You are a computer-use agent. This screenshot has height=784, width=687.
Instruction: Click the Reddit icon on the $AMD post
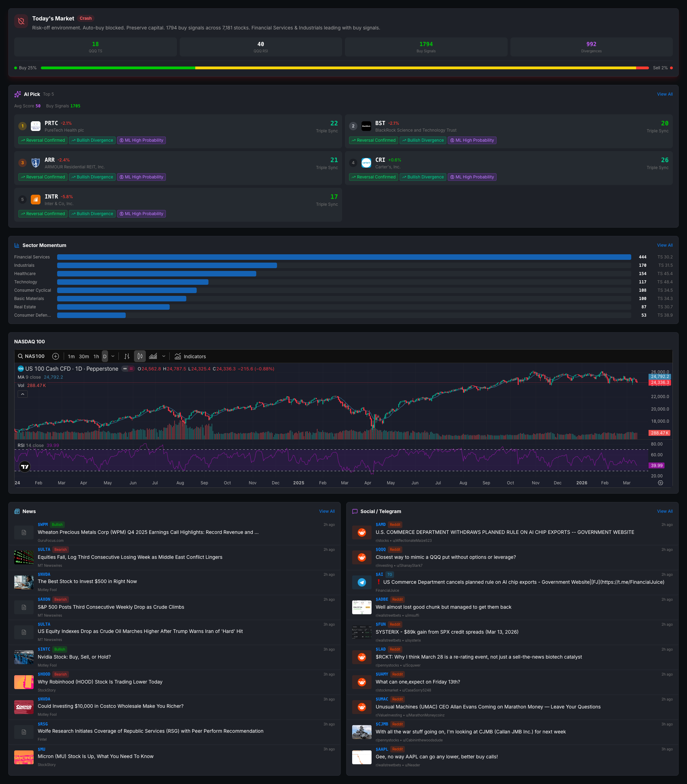[x=362, y=532]
